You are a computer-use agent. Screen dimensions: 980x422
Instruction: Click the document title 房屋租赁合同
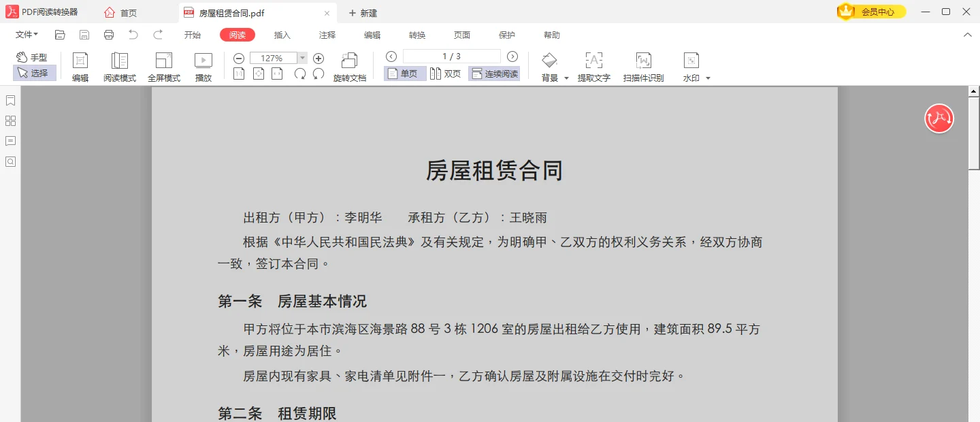495,170
